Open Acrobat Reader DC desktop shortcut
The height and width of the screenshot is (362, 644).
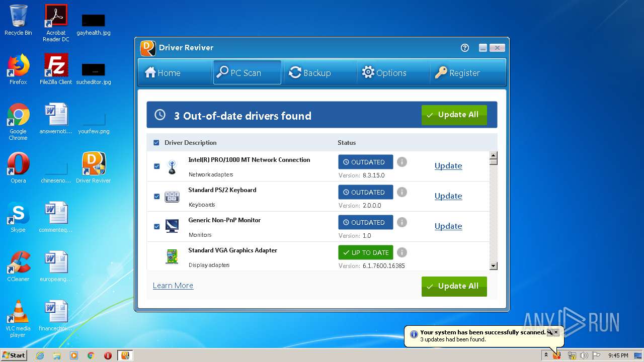coord(56,23)
